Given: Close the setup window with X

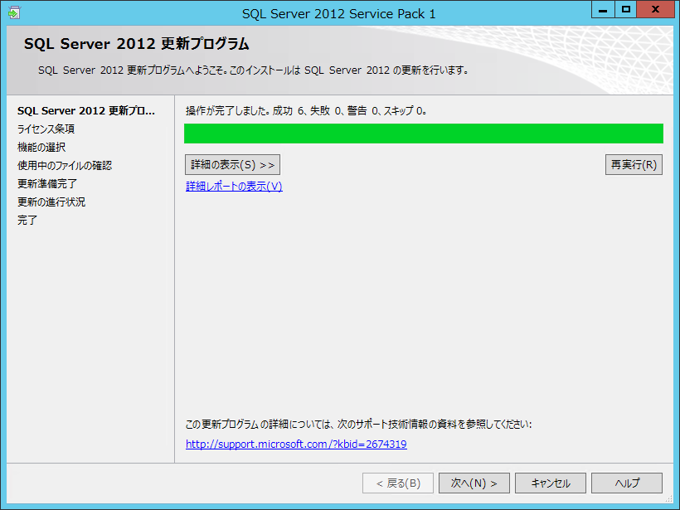Looking at the screenshot, I should (x=655, y=10).
